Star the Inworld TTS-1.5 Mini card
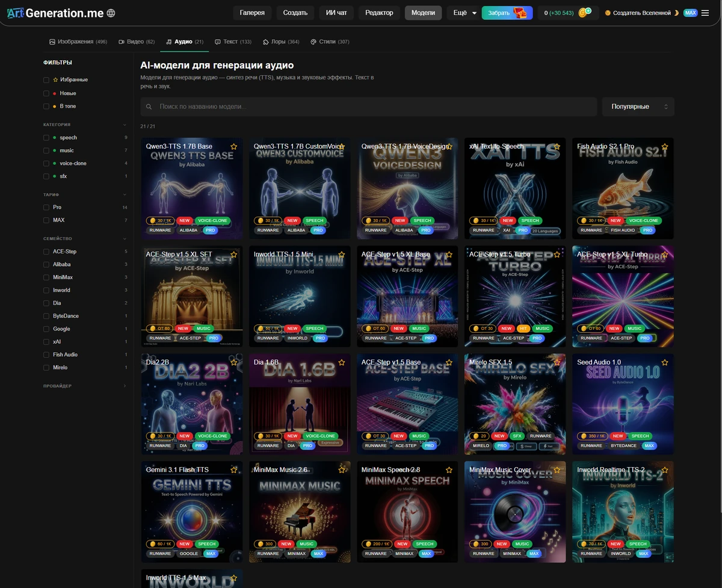Viewport: 722px width, 588px height. 342,255
